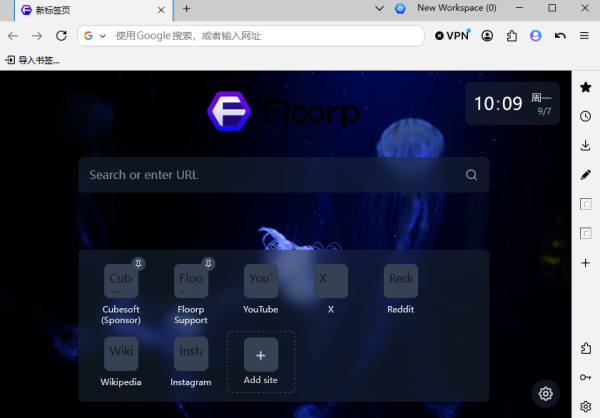Open the YouTube shortcut tile
This screenshot has height=418, width=600.
[x=261, y=290]
